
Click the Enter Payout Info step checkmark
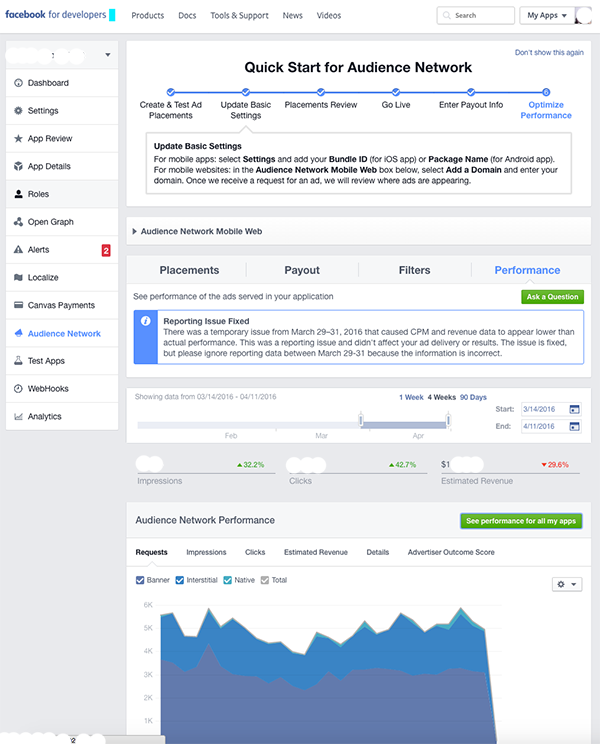[x=471, y=92]
